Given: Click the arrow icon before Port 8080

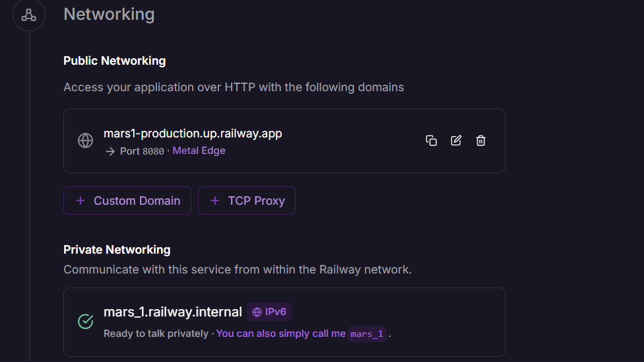Looking at the screenshot, I should [110, 151].
